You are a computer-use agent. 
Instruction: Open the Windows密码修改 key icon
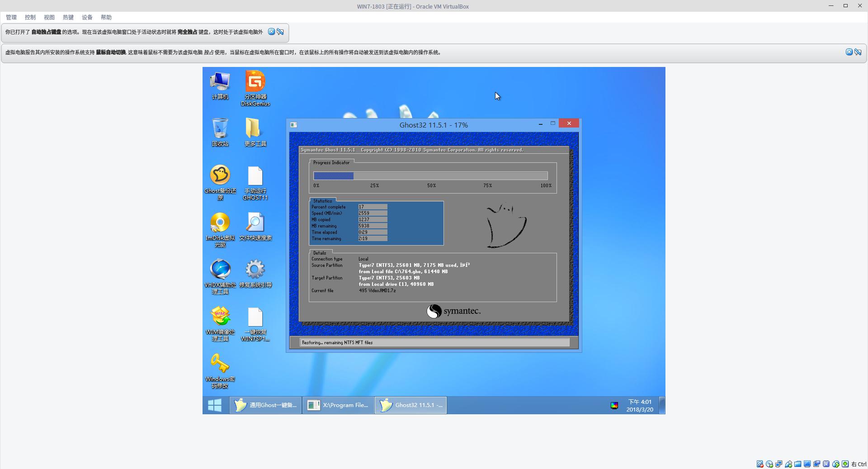click(x=220, y=364)
